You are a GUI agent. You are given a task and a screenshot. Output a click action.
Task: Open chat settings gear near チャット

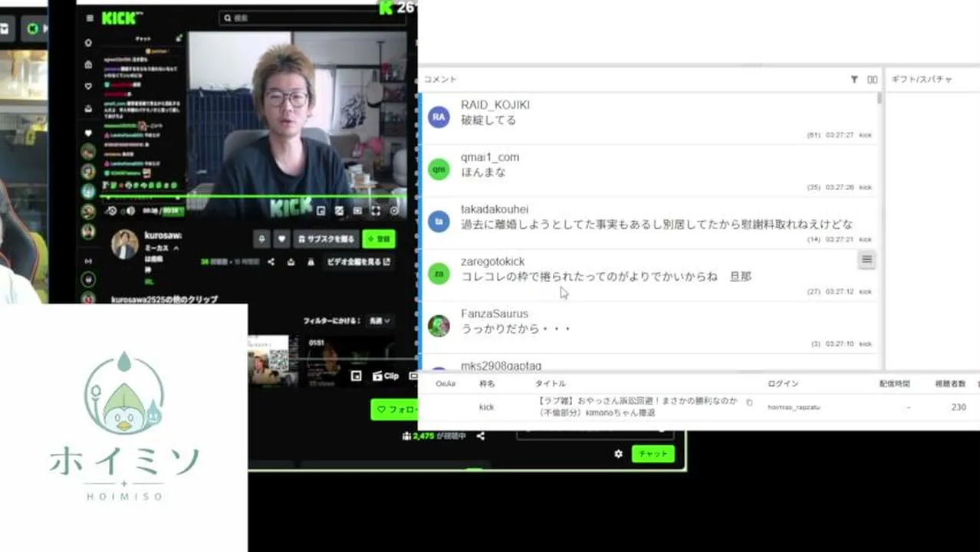click(619, 454)
